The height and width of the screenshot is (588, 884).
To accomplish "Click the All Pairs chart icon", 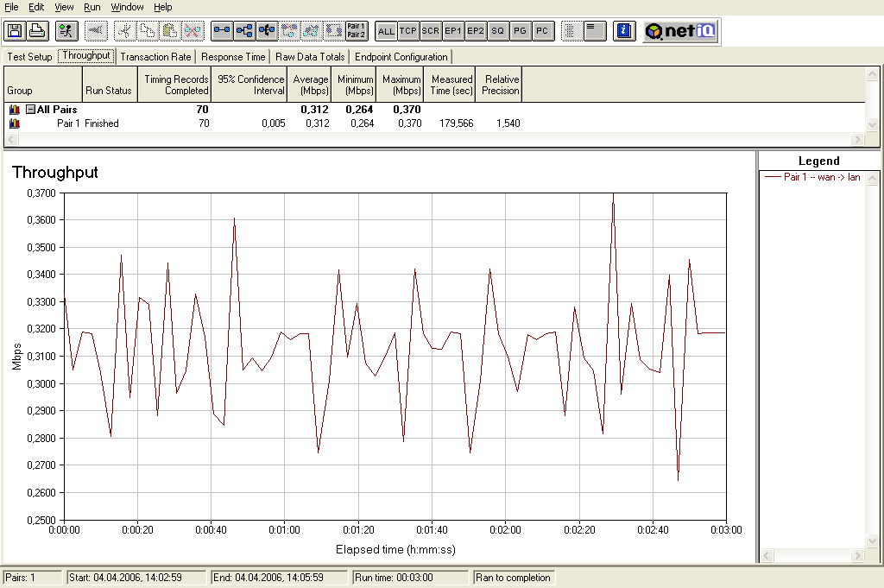I will click(x=15, y=110).
